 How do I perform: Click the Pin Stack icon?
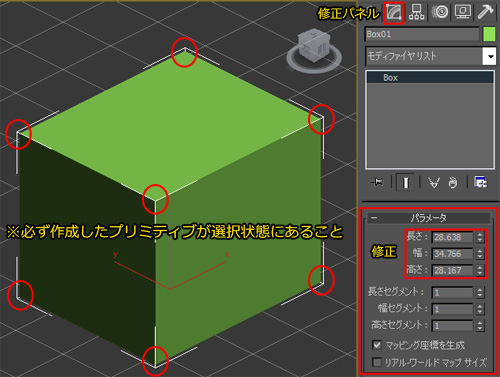377,182
